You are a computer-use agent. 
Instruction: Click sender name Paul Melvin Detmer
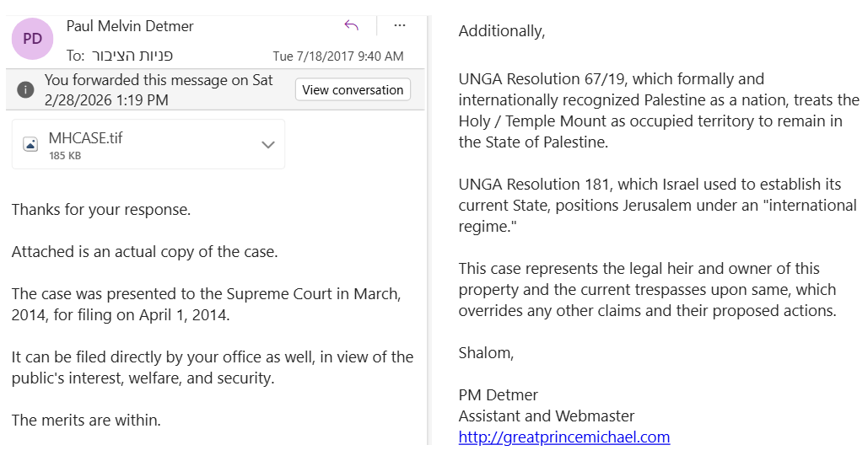pyautogui.click(x=130, y=26)
